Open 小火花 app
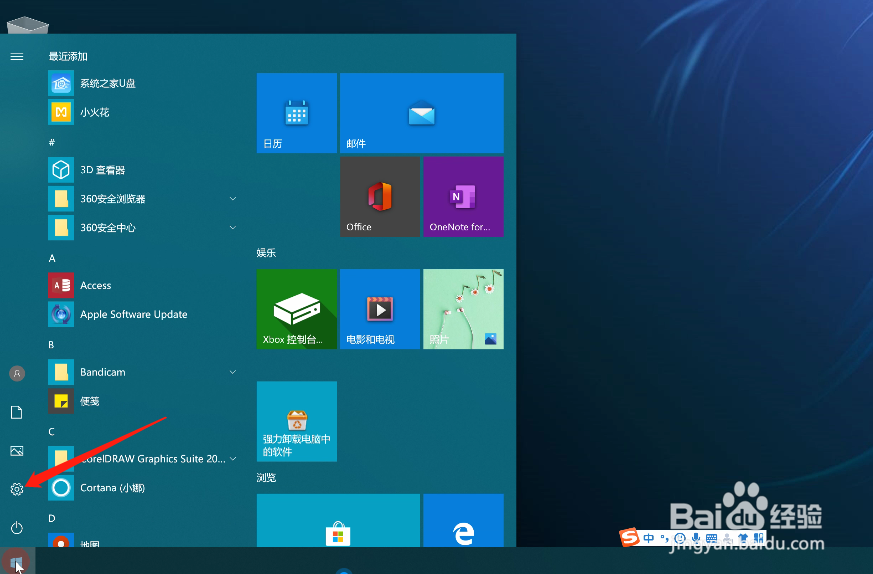 (x=143, y=112)
